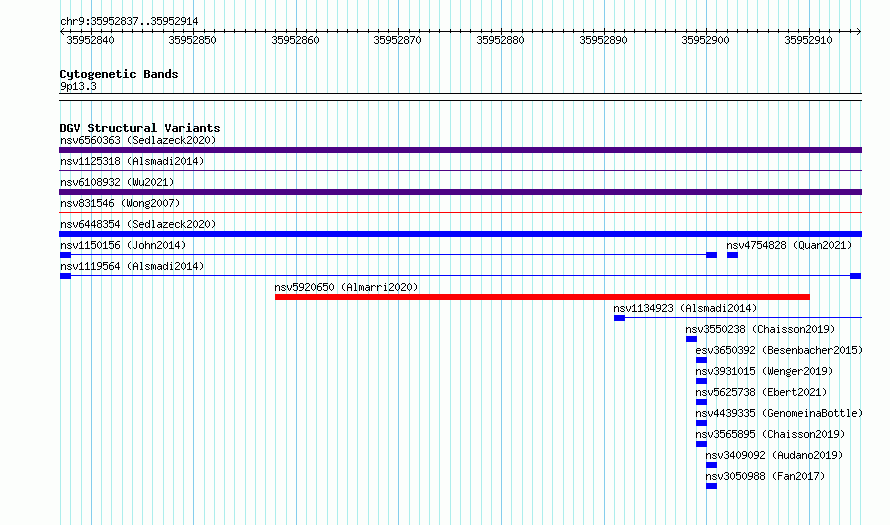890x525 pixels.
Task: Select the 9p13.3 band label
Action: [x=78, y=86]
